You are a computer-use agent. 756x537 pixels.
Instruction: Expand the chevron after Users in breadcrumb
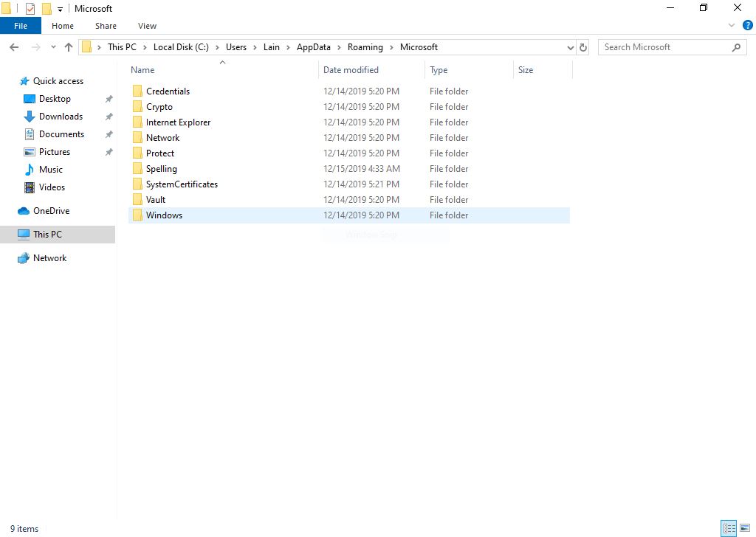255,47
